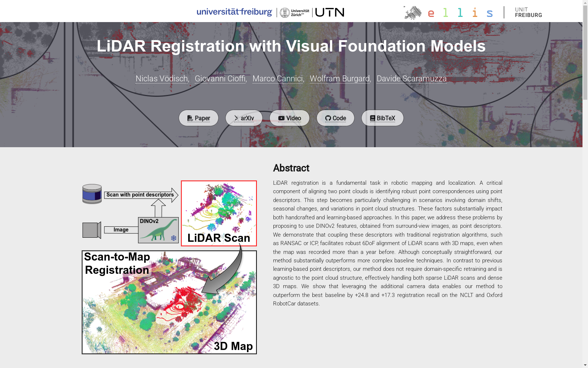Open the ELLIS Unit Freiburg logo
Screen dimensions: 588x368
(x=473, y=13)
